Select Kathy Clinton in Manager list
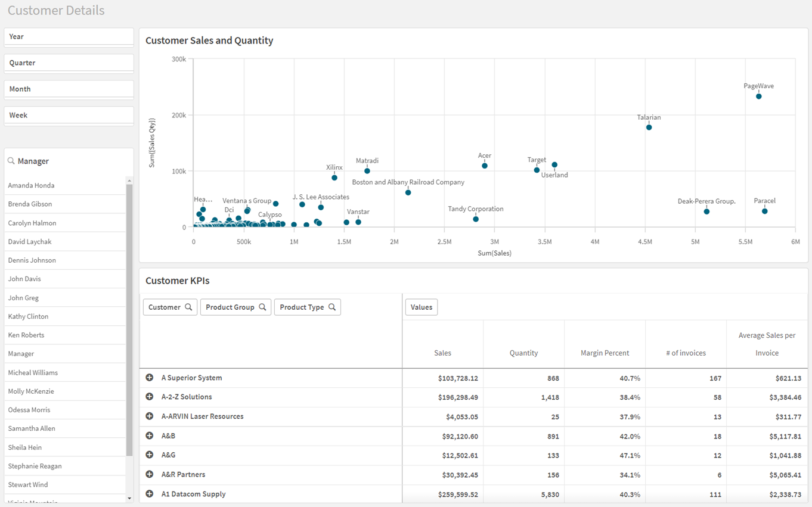This screenshot has height=507, width=812. pyautogui.click(x=28, y=316)
